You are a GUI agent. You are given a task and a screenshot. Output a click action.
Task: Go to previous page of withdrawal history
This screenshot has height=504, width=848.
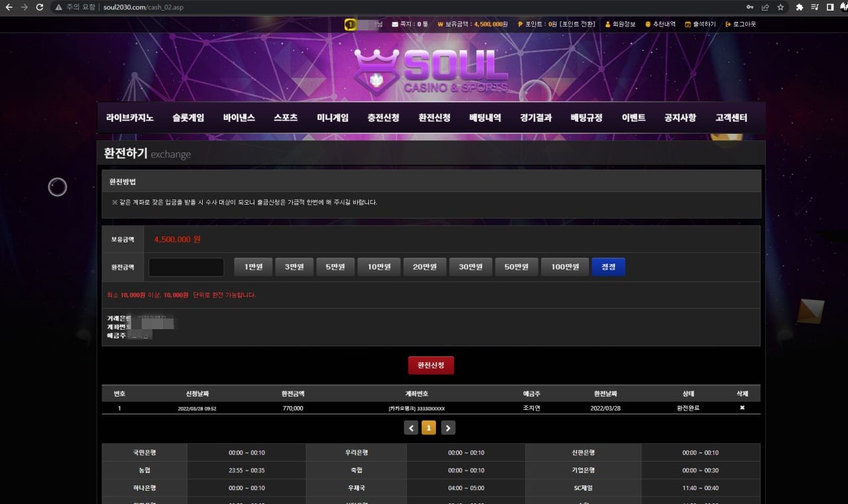pyautogui.click(x=411, y=428)
